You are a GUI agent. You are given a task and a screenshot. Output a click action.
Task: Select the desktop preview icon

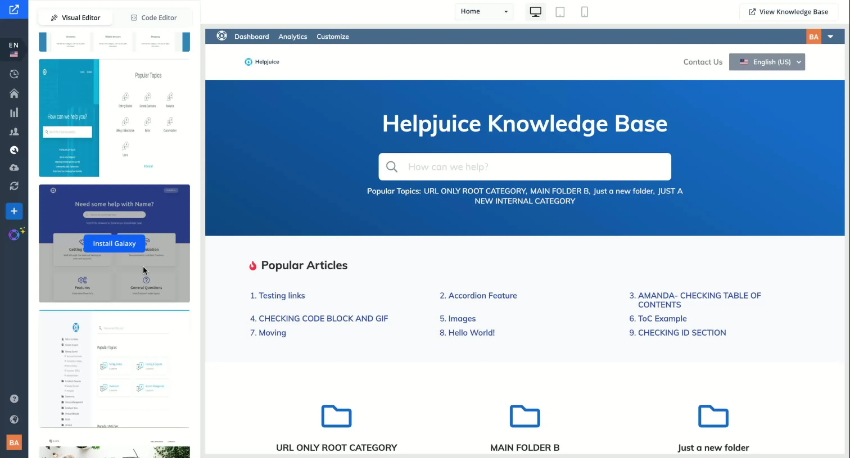535,12
